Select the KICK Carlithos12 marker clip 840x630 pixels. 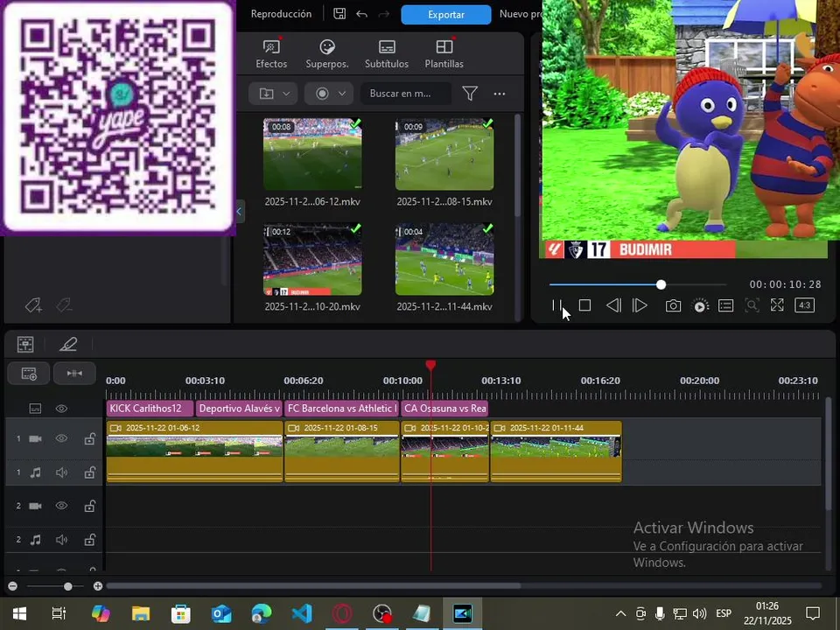(150, 409)
